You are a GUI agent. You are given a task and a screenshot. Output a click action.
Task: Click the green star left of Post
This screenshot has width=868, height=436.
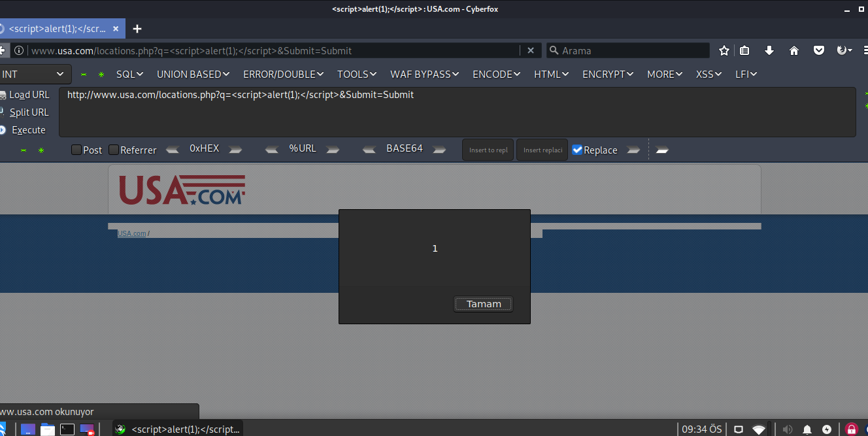pyautogui.click(x=41, y=150)
